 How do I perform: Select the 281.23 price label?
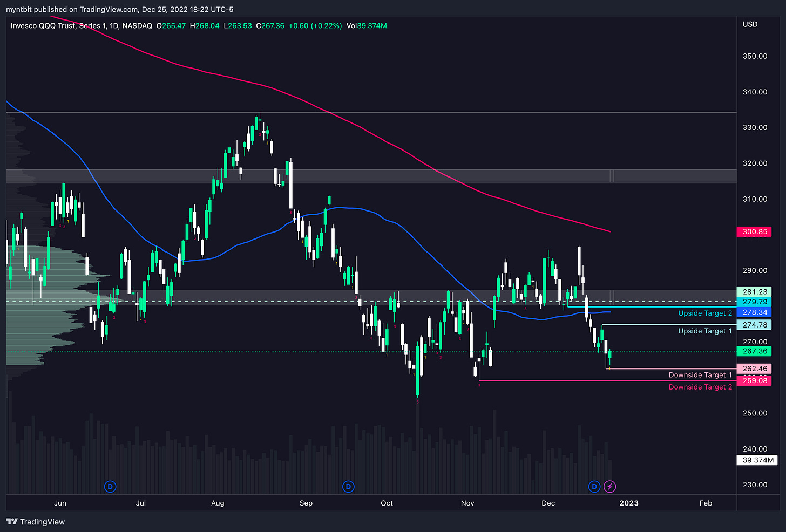click(x=754, y=292)
